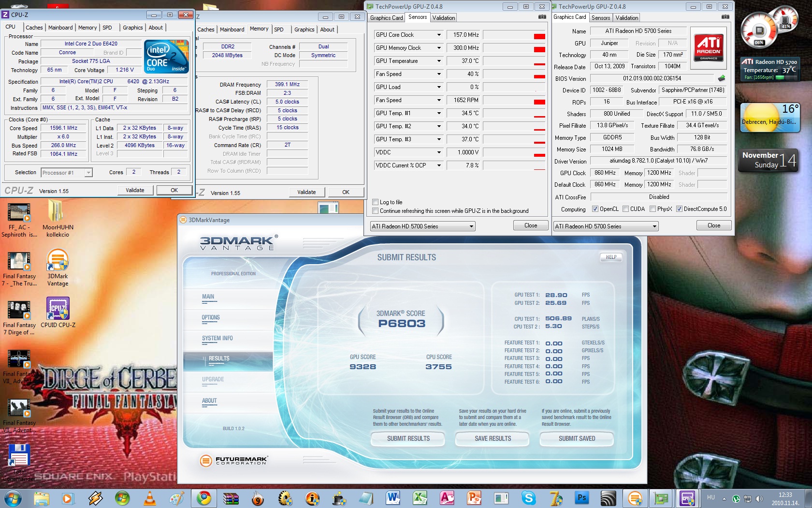Open the Sensors tab in GPU-Z Graphics Card window

pos(601,18)
